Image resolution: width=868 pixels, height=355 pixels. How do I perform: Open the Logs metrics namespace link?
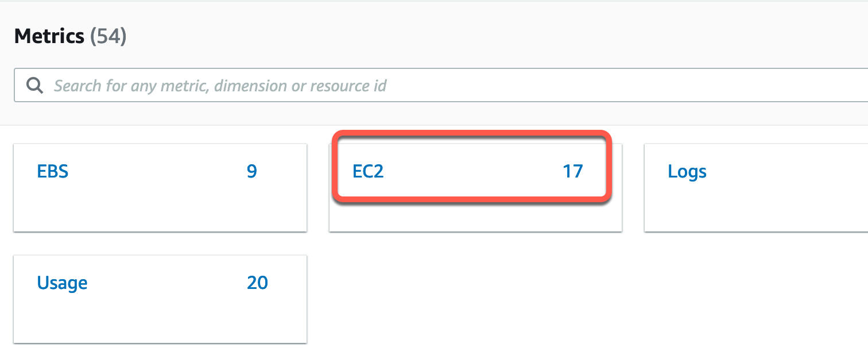(687, 172)
